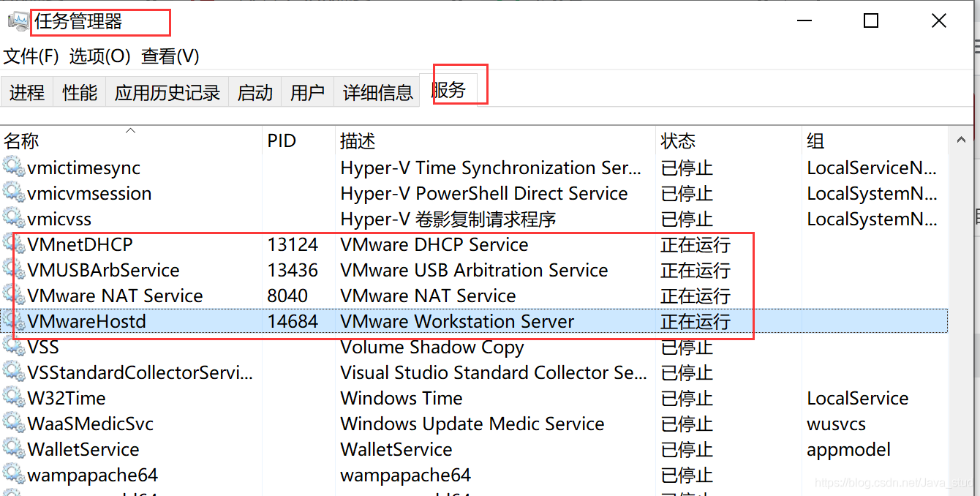This screenshot has height=496, width=980.
Task: Click the VMwareHostd service icon
Action: (14, 321)
